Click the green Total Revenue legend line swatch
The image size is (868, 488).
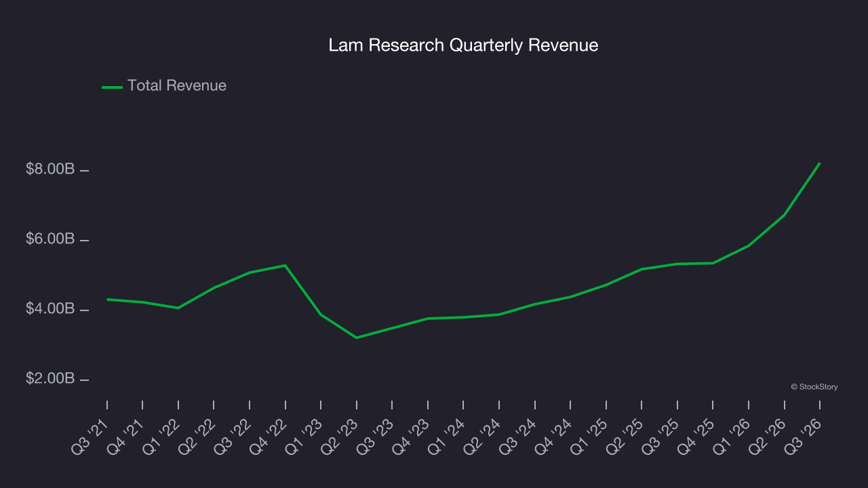pos(112,87)
